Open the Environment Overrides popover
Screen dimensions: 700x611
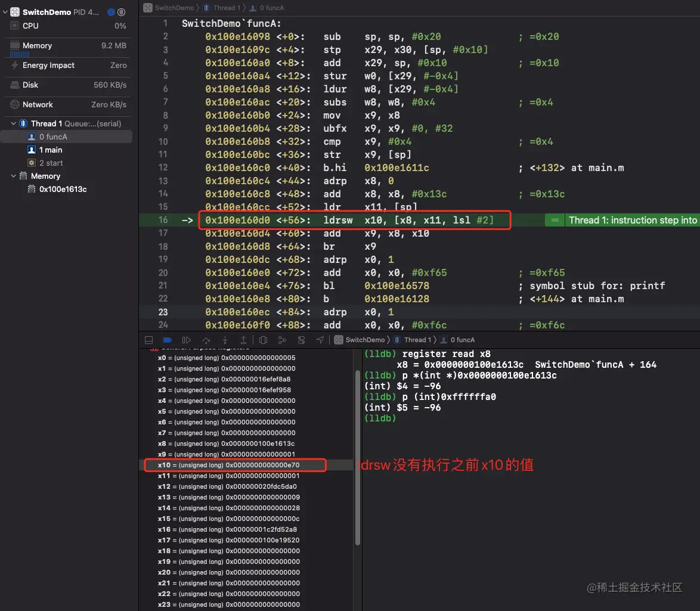pos(301,340)
